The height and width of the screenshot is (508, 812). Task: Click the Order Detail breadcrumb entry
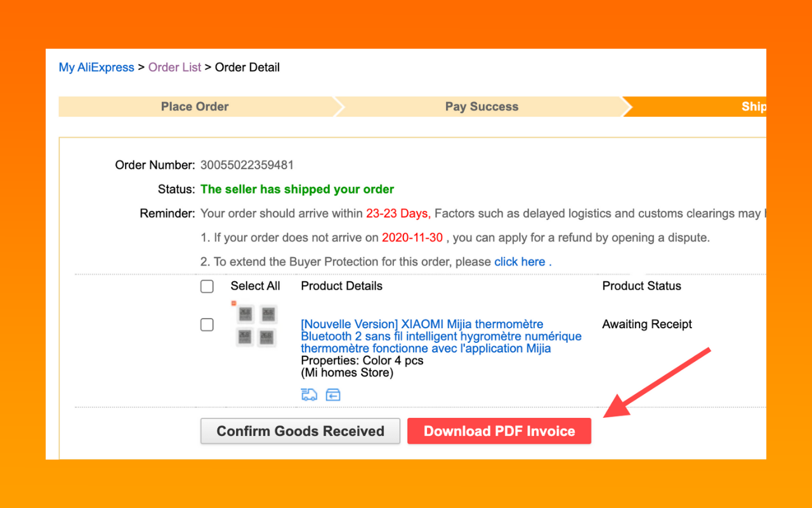pos(247,67)
